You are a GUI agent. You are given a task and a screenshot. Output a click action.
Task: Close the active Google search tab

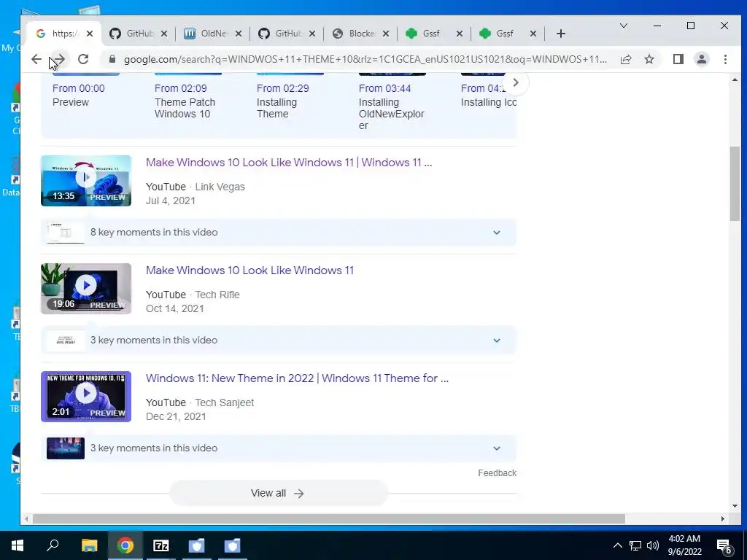(x=90, y=34)
